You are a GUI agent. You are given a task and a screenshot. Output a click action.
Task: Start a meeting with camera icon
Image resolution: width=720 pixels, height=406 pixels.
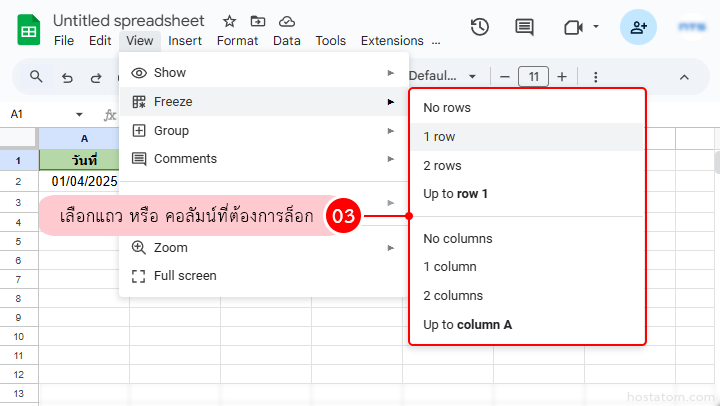573,28
